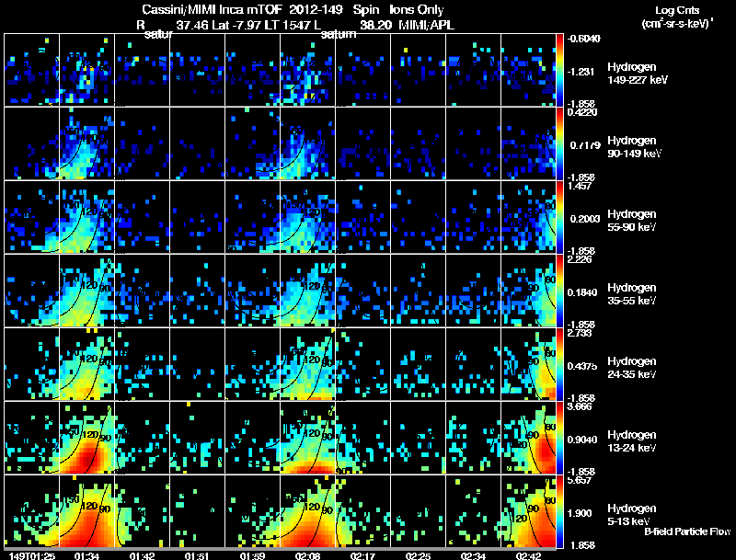Click the '2012-149' date in the title

tap(316, 10)
